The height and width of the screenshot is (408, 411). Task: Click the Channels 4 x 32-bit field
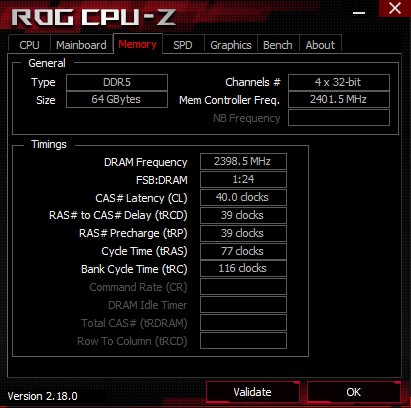[x=339, y=82]
